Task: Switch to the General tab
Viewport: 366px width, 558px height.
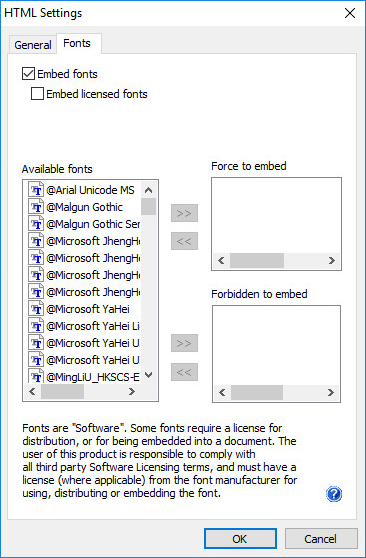Action: [33, 45]
